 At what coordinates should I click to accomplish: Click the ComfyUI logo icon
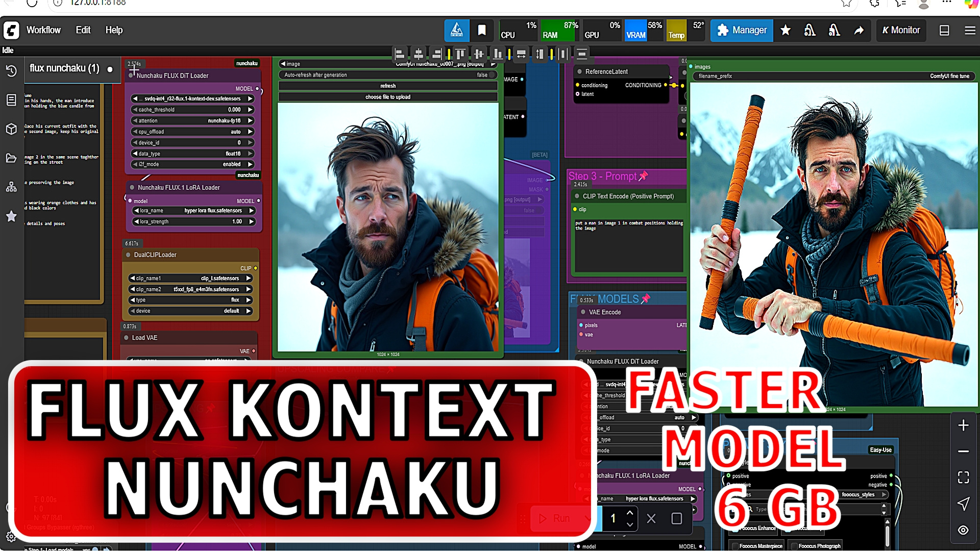tap(11, 30)
